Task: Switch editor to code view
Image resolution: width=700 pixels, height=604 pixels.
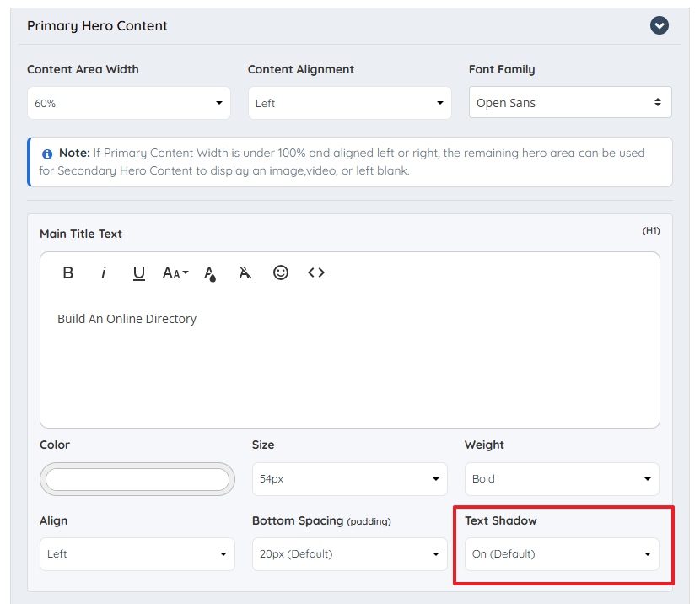Action: click(316, 272)
